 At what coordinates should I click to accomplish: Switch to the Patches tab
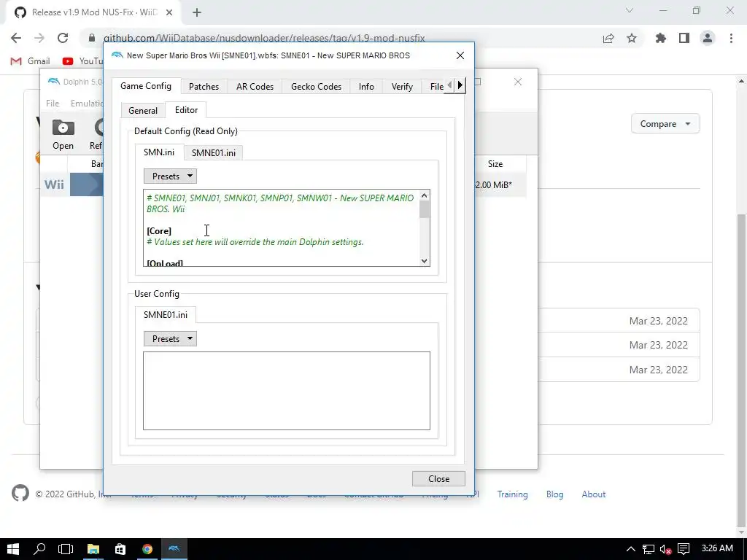[204, 86]
